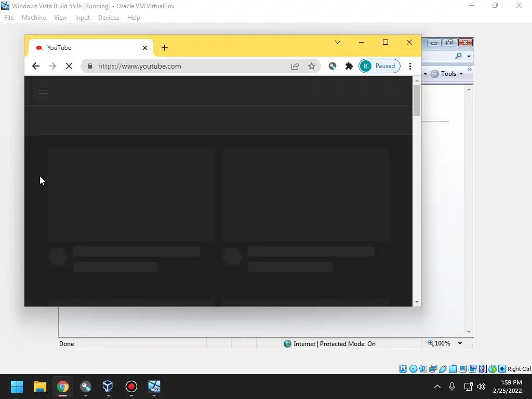
Task: Open the VirtualBox Help menu
Action: 134,18
